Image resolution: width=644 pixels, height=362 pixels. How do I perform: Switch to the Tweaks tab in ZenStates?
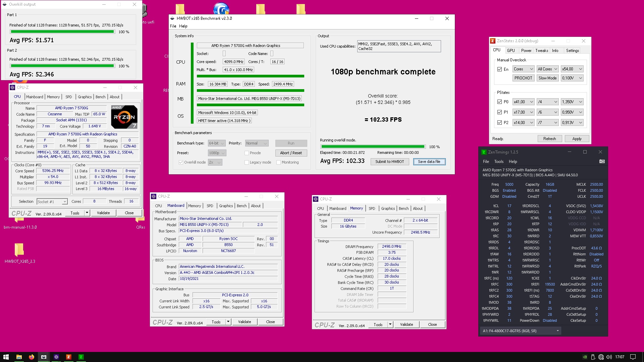542,51
